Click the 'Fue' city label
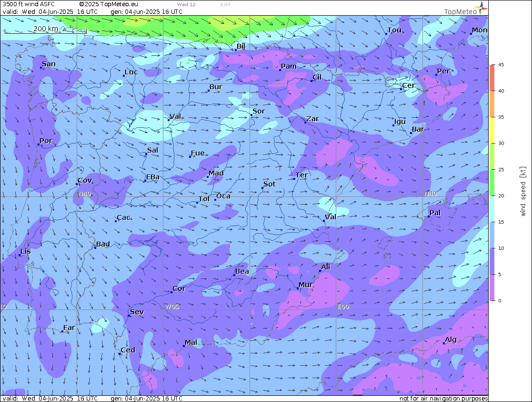 [x=198, y=153]
